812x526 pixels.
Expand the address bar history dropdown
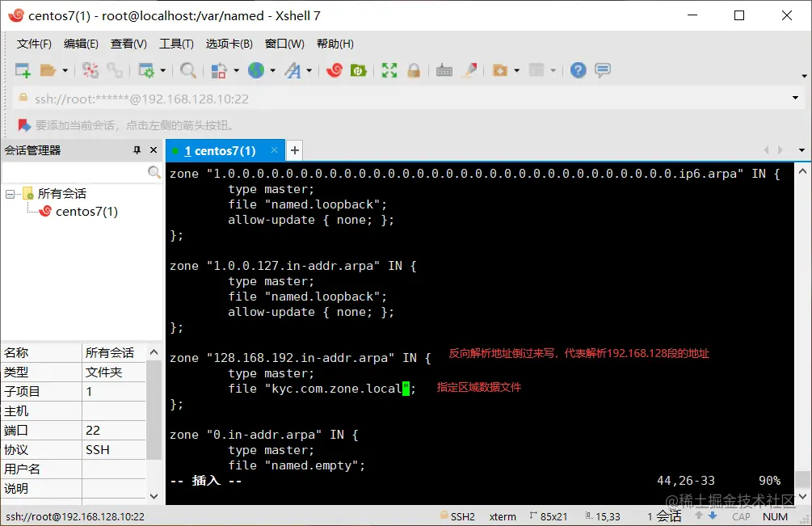[x=795, y=98]
